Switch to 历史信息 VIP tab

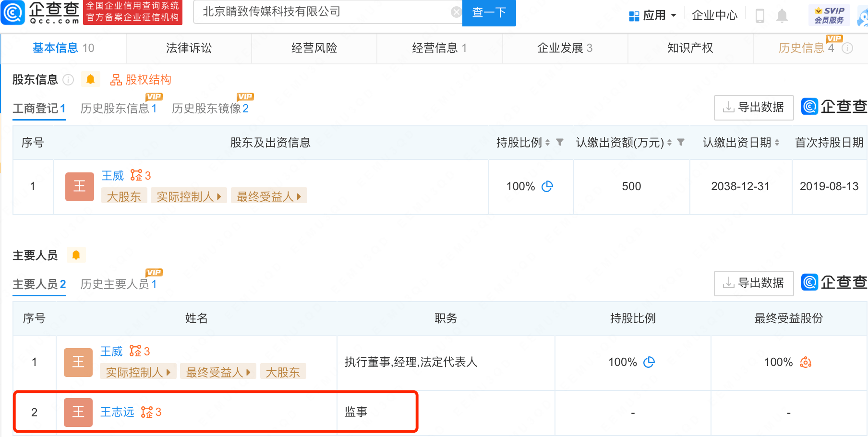pyautogui.click(x=807, y=48)
